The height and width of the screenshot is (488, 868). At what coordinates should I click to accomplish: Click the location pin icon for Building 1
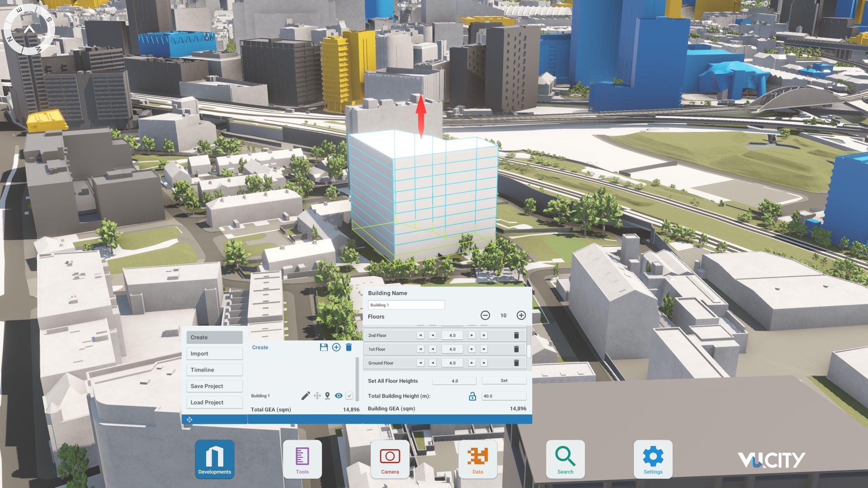pos(327,396)
